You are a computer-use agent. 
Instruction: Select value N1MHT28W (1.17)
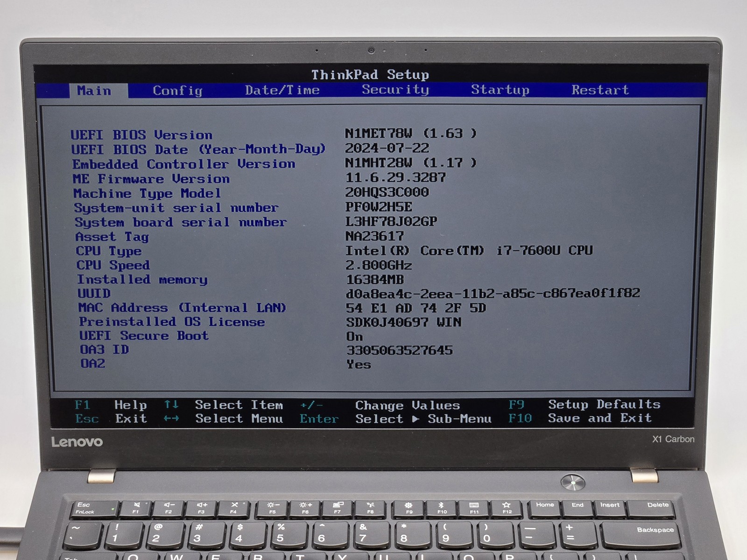tap(411, 163)
